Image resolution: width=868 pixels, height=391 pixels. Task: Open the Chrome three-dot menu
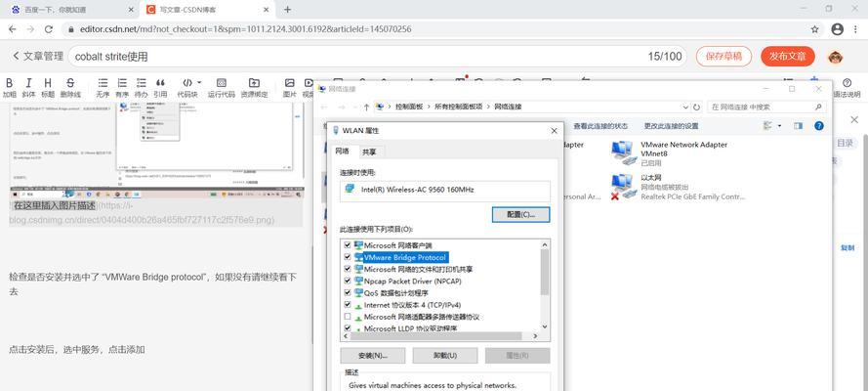[x=856, y=29]
